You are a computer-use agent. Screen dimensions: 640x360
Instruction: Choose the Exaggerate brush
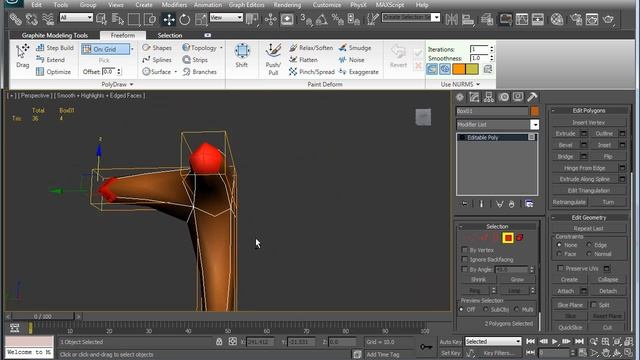358,71
